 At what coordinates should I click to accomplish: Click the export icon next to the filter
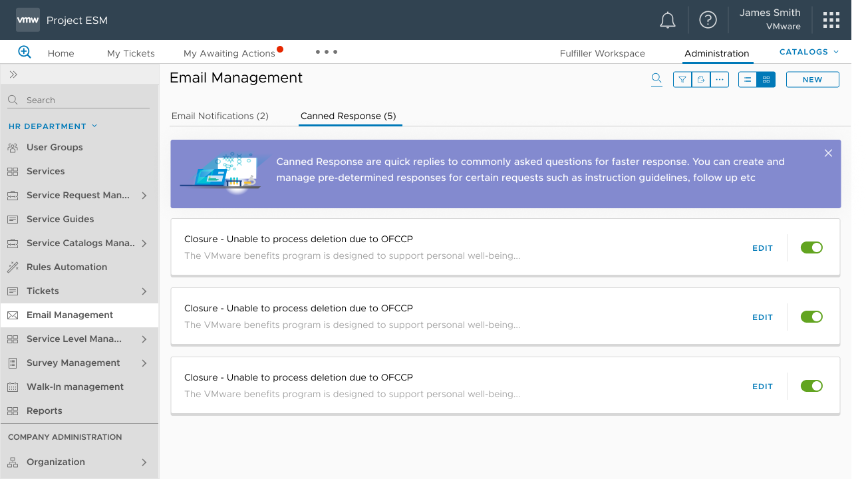[x=700, y=79]
